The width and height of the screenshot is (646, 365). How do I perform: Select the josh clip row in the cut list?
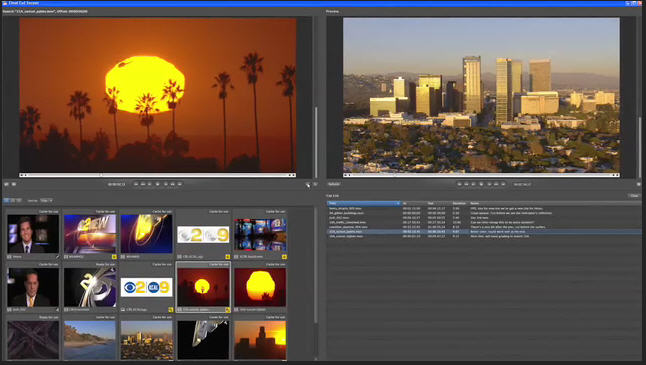(x=484, y=218)
